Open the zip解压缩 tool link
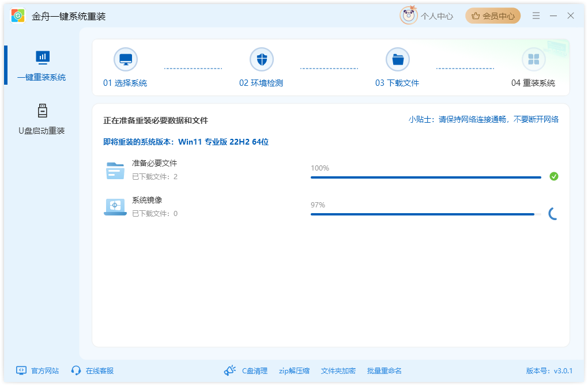588x386 pixels. click(x=295, y=371)
